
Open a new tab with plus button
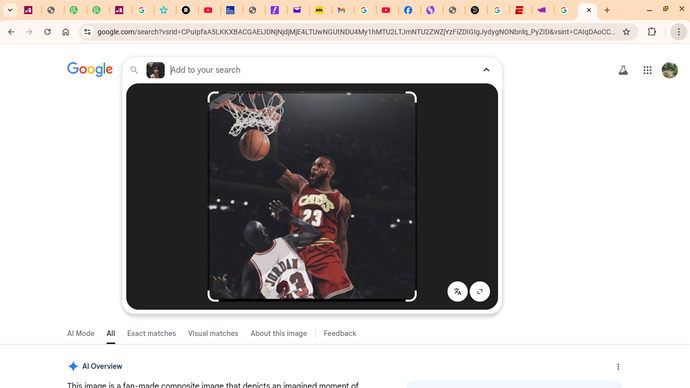[x=607, y=10]
